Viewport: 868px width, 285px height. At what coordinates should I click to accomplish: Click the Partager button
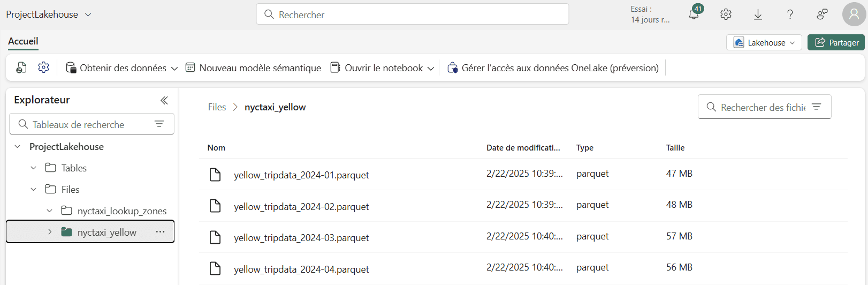[836, 42]
